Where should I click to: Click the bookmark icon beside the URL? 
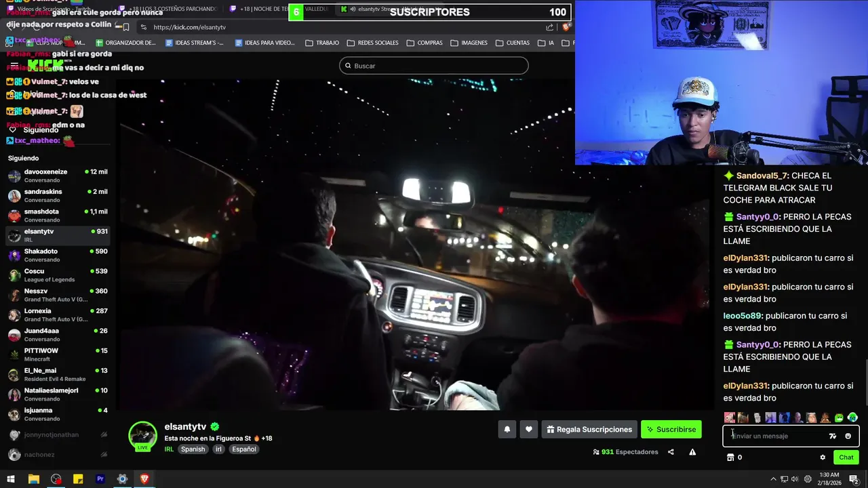click(x=126, y=27)
